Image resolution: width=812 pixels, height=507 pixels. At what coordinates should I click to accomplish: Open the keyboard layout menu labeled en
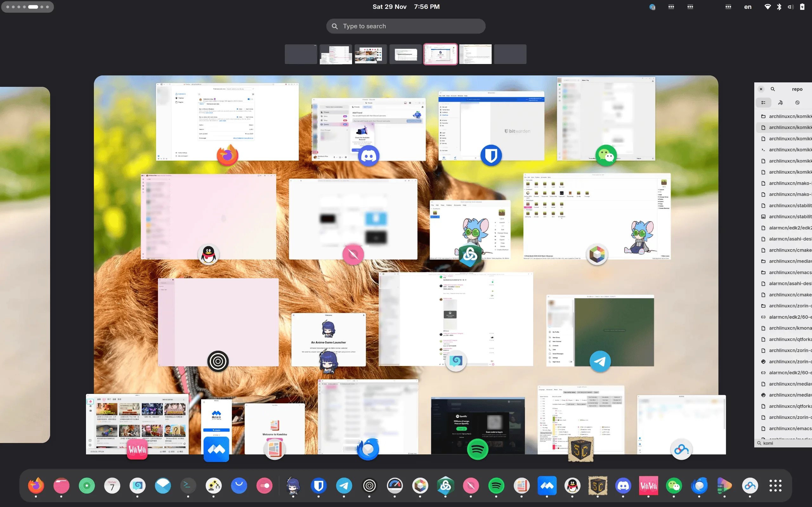[x=748, y=6]
